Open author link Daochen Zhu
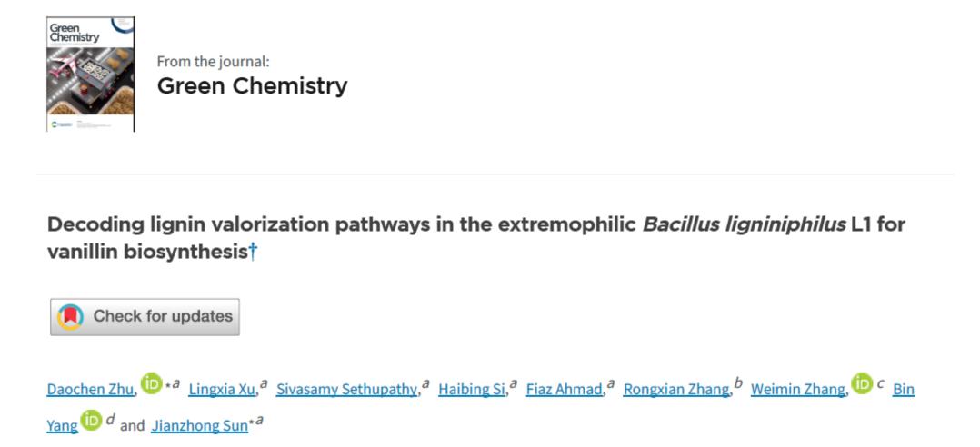The width and height of the screenshot is (980, 447). (x=91, y=390)
